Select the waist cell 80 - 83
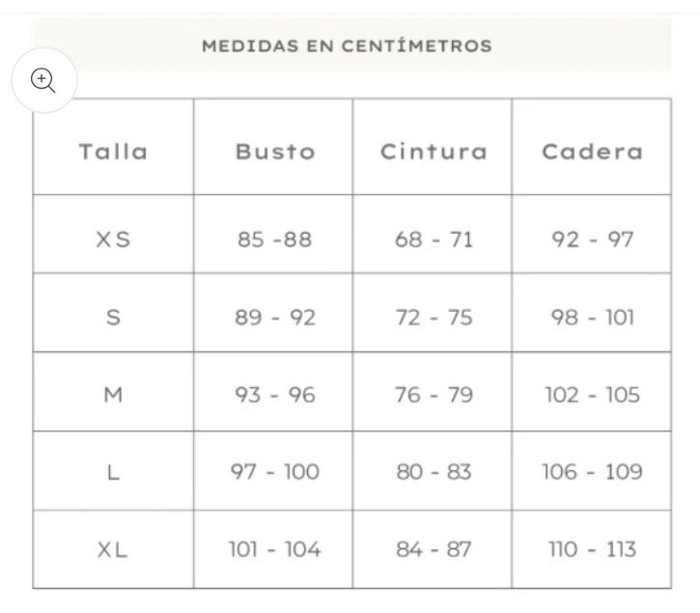This screenshot has width=700, height=613. point(434,472)
